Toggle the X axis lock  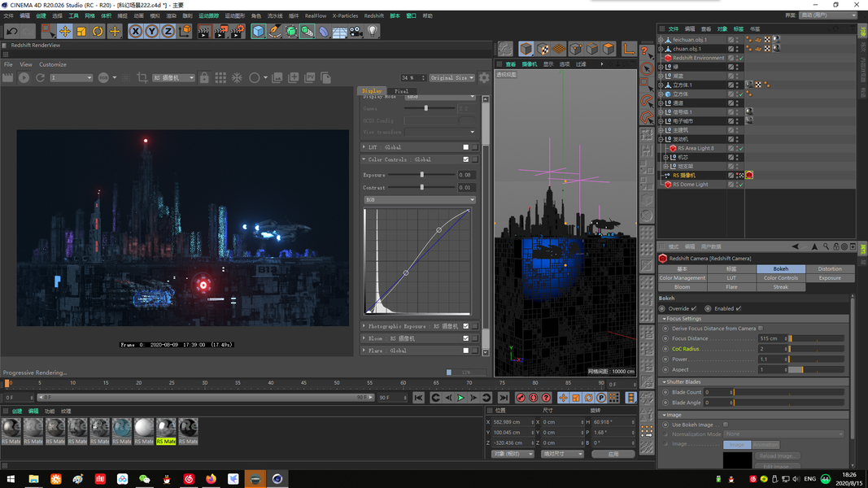[x=136, y=32]
